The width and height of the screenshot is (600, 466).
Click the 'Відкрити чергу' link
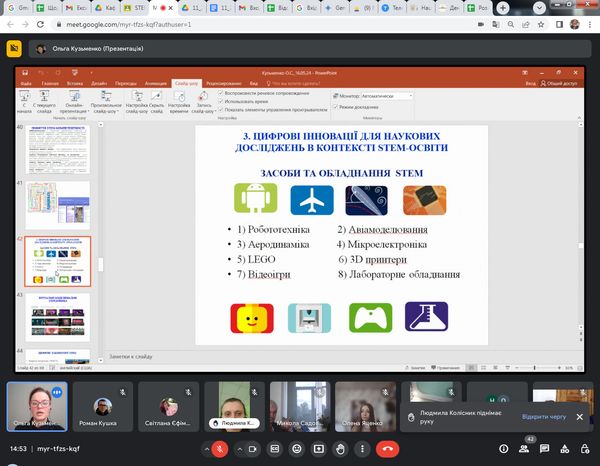[543, 416]
